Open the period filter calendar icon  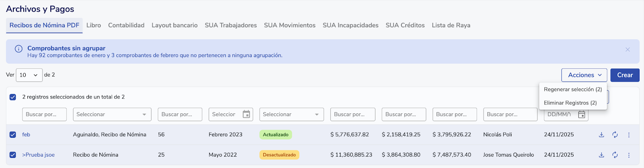pyautogui.click(x=246, y=115)
